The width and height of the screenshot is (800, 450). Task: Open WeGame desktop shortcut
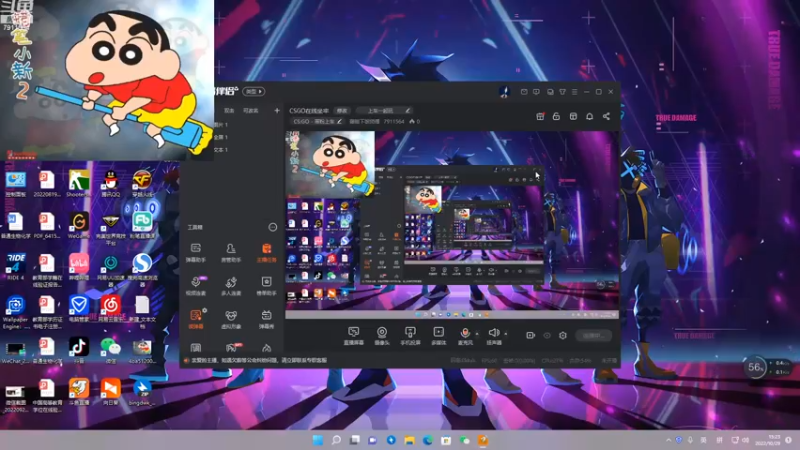[x=79, y=226]
